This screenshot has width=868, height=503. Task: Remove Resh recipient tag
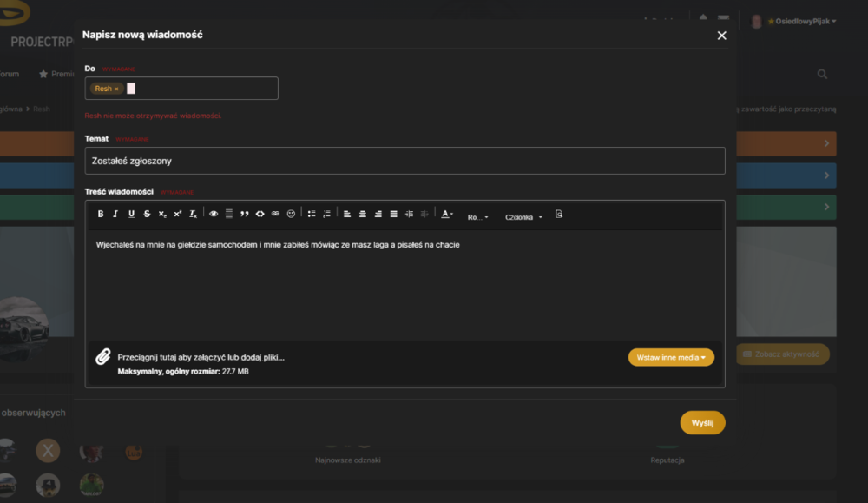116,89
